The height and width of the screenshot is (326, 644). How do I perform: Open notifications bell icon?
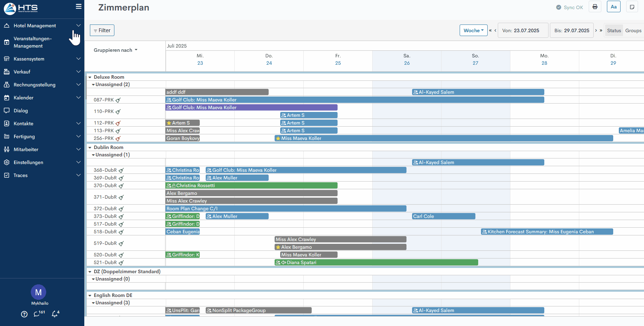[55, 314]
